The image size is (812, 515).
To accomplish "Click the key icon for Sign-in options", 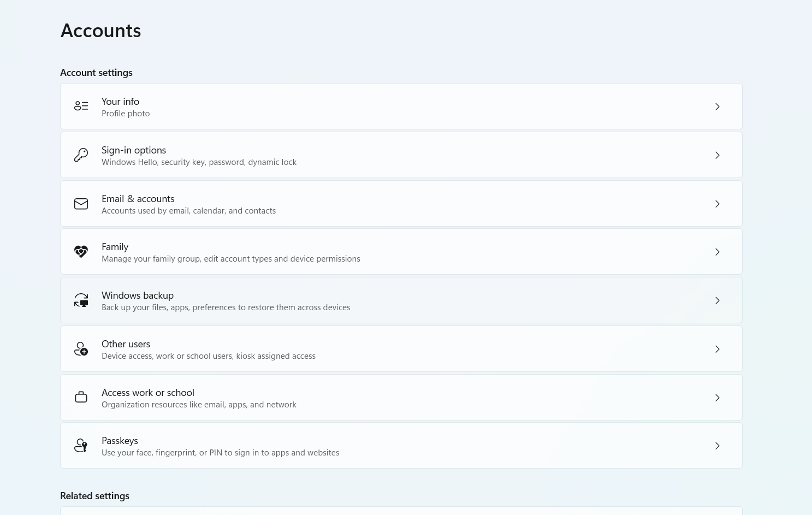I will coord(81,155).
